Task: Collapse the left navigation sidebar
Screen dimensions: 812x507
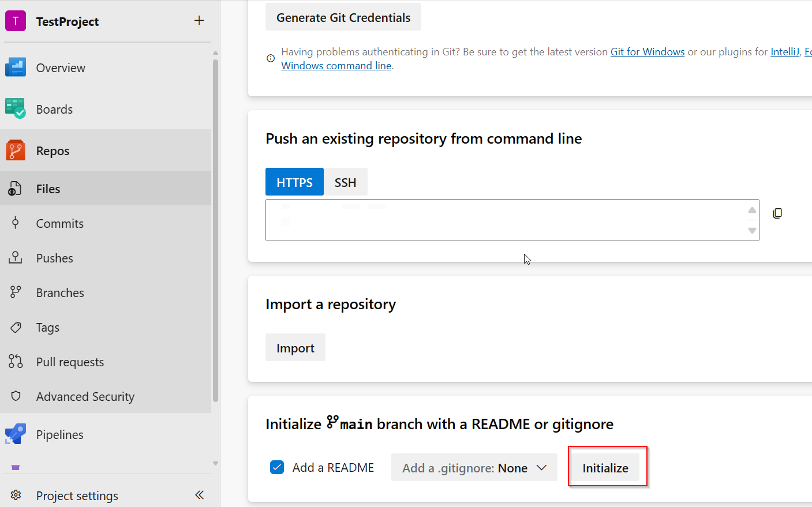Action: [x=199, y=495]
